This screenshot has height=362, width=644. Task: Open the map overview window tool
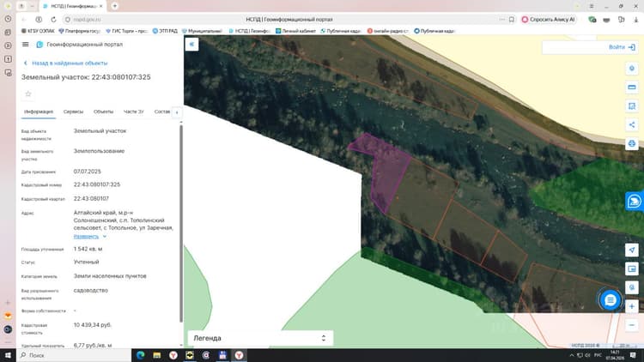tap(632, 268)
